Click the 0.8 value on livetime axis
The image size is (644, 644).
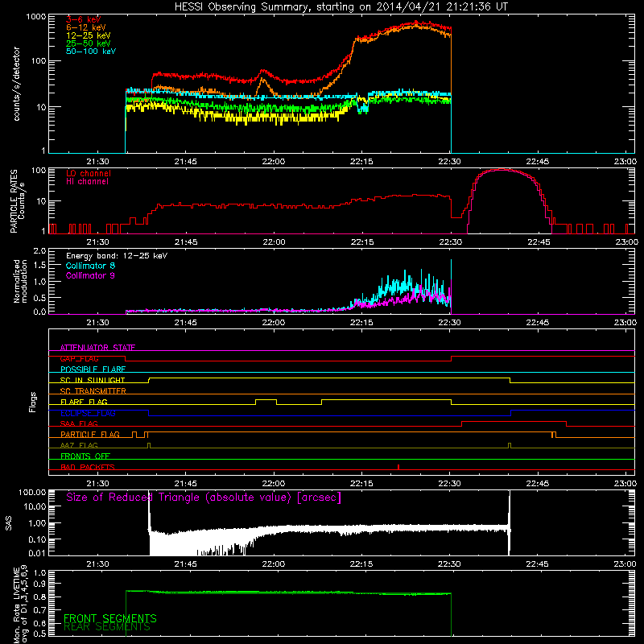coord(39,597)
